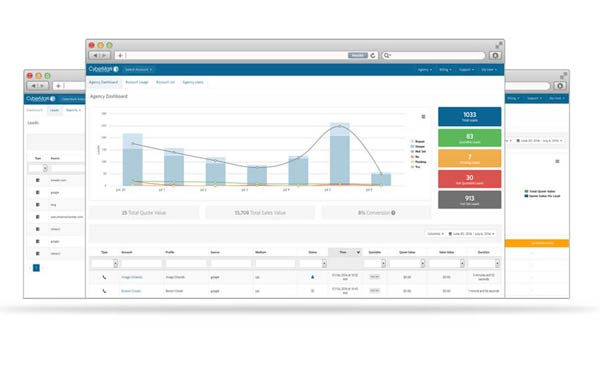Toggle the Not Set series in chart legend

pyautogui.click(x=418, y=152)
